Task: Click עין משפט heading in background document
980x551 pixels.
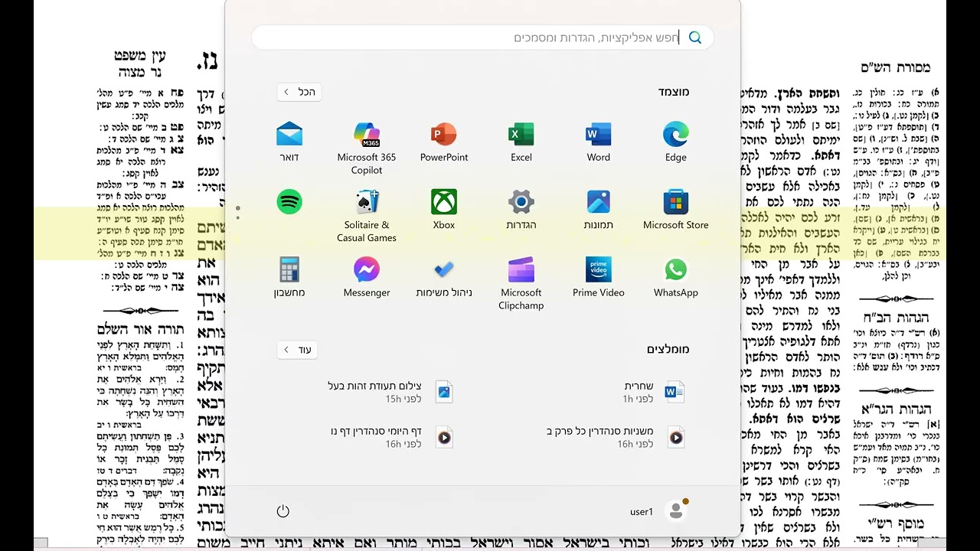Action: pyautogui.click(x=139, y=56)
